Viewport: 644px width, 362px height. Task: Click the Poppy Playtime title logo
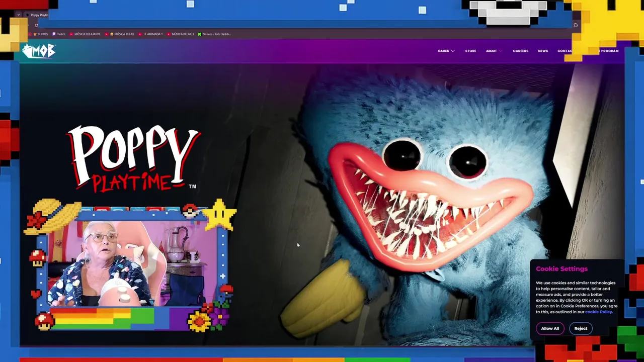coord(134,158)
